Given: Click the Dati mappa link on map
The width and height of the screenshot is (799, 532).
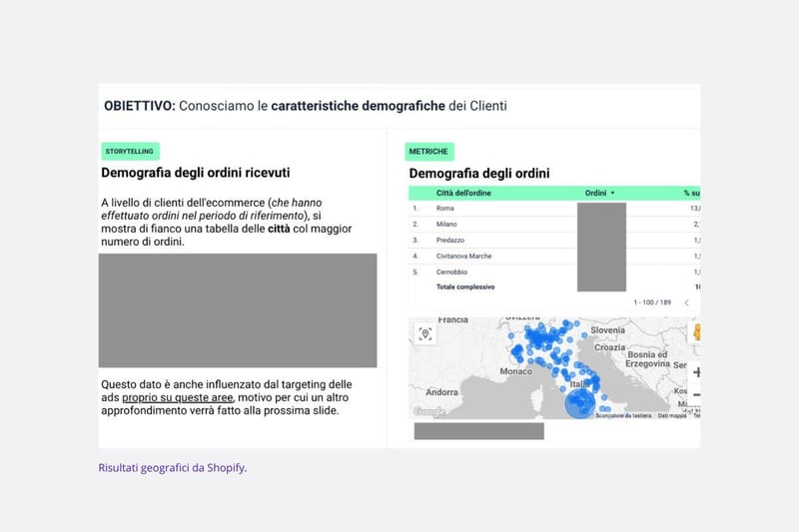Looking at the screenshot, I should 671,416.
